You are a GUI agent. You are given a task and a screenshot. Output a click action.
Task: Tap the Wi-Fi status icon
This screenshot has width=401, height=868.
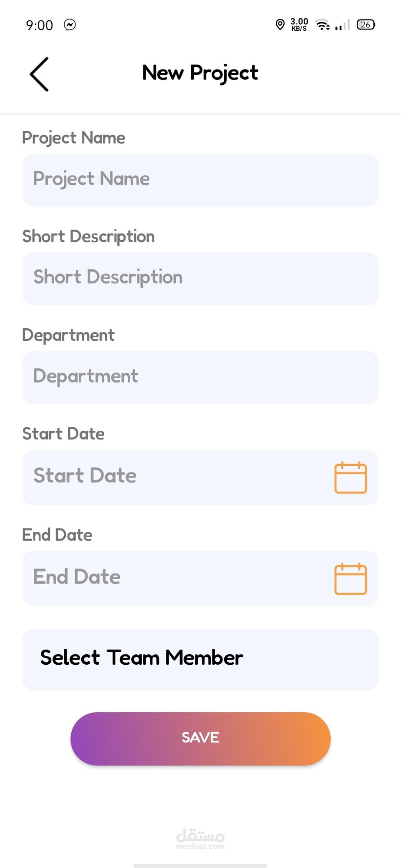pos(322,25)
